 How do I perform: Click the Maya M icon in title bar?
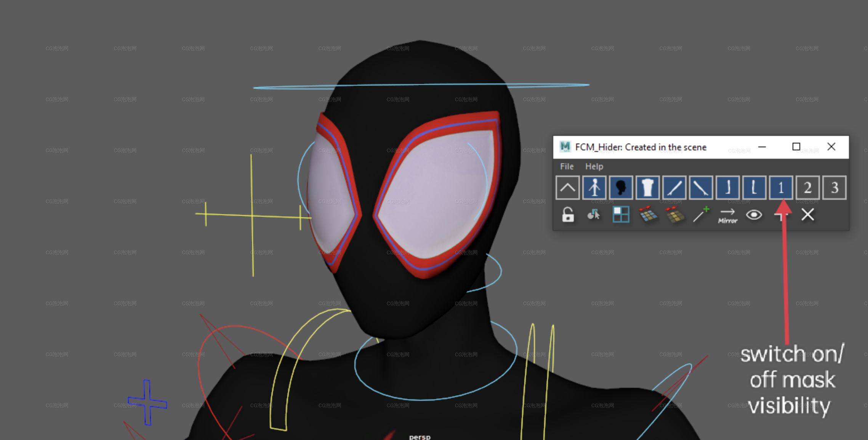(565, 147)
